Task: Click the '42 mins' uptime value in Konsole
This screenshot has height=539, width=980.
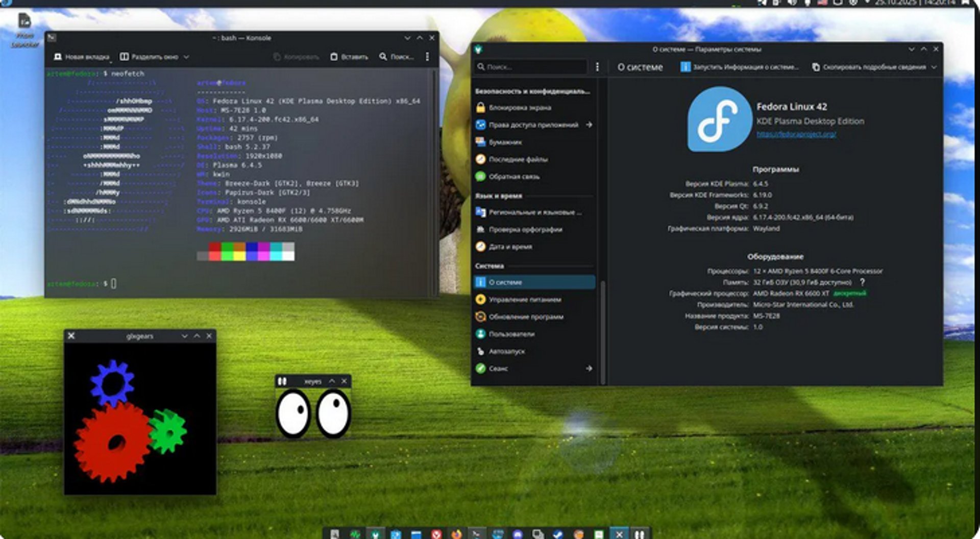Action: point(243,128)
